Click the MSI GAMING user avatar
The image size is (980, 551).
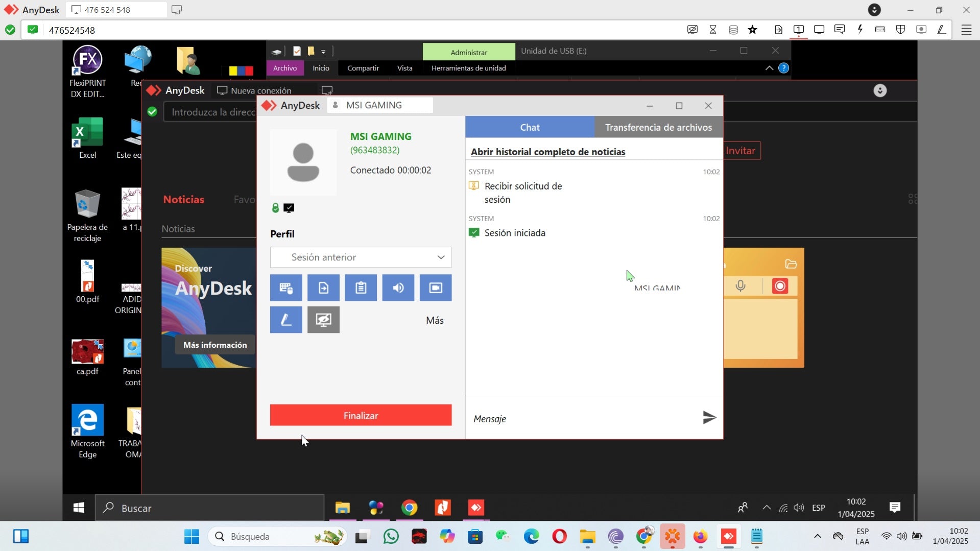coord(303,162)
